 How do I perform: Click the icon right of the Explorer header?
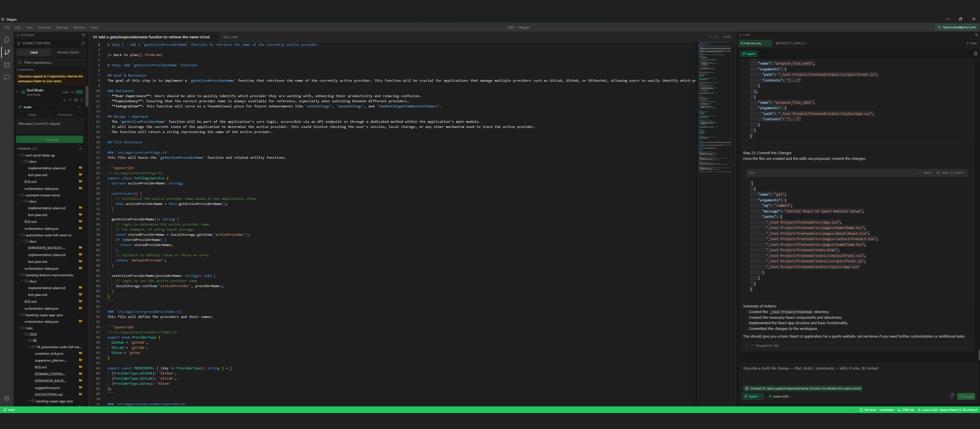click(83, 35)
